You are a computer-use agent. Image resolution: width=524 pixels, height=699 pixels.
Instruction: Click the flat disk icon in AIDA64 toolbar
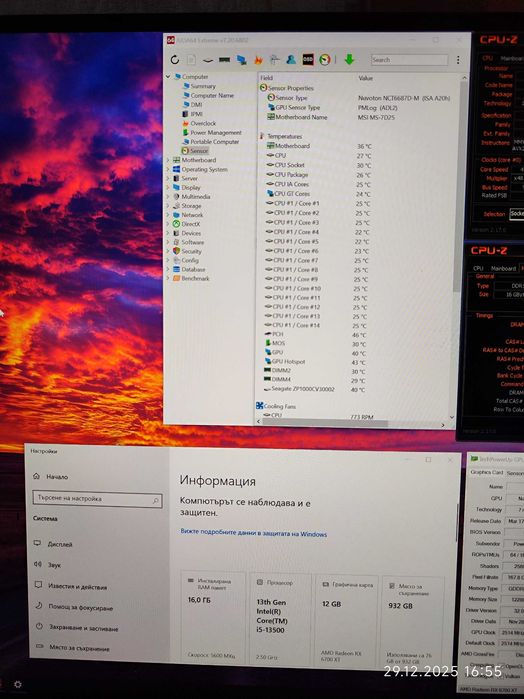tap(208, 60)
